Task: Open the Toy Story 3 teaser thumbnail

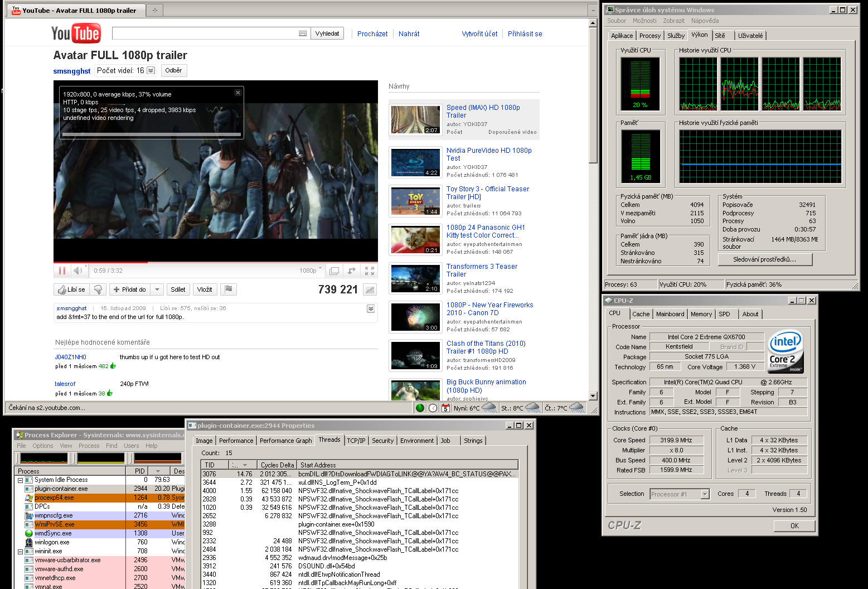Action: point(416,201)
